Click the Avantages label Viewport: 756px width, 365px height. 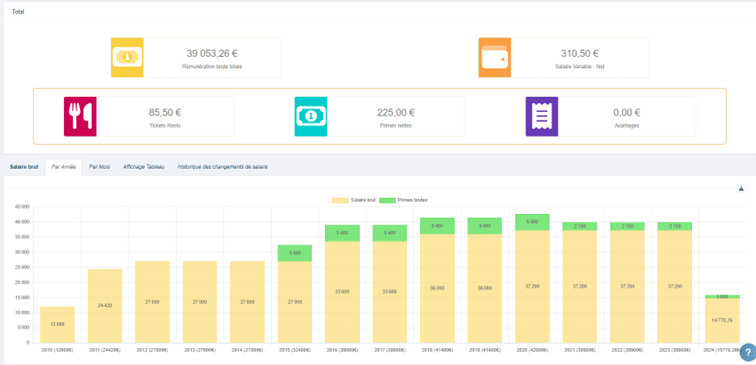point(627,125)
